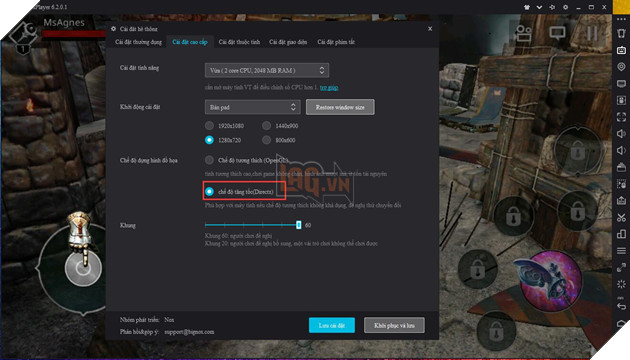Switch to Cài đặt thường dụng tab
The image size is (630, 360).
pyautogui.click(x=138, y=42)
